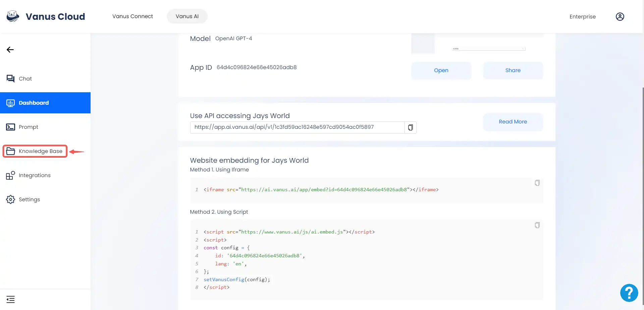The image size is (644, 310).
Task: Copy the script embed code snippet
Action: pyautogui.click(x=537, y=225)
